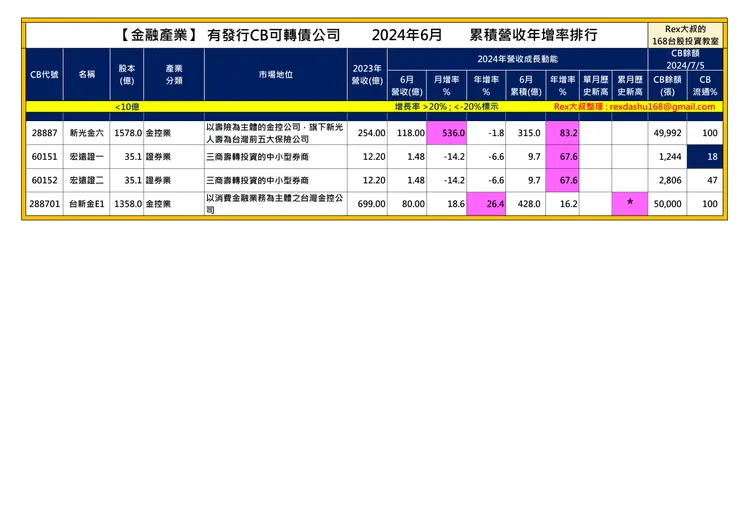
Task: Select the asterisk cell in 台新金E1 row
Action: [x=630, y=204]
